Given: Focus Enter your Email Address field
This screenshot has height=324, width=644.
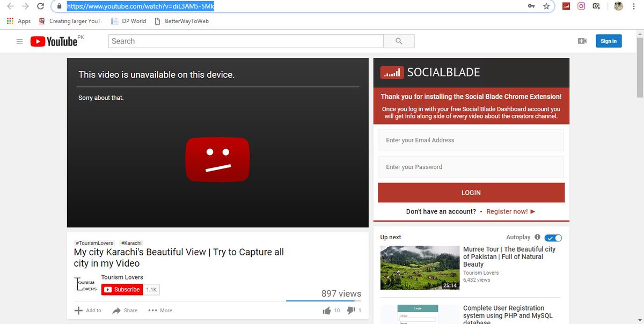Looking at the screenshot, I should click(471, 140).
